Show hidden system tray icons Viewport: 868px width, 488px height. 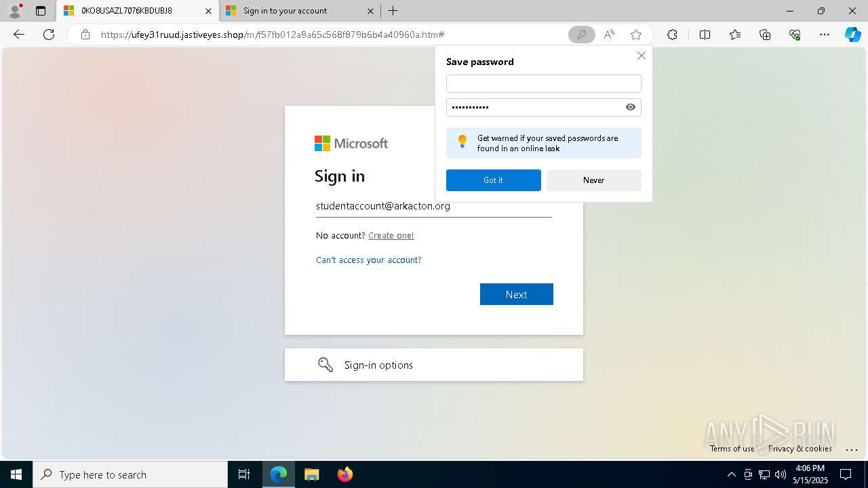[x=731, y=474]
